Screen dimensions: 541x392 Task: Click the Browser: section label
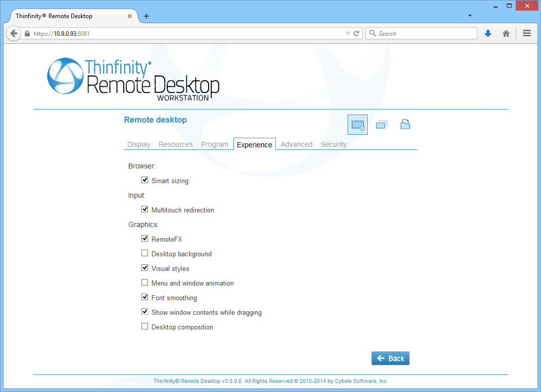coord(142,166)
